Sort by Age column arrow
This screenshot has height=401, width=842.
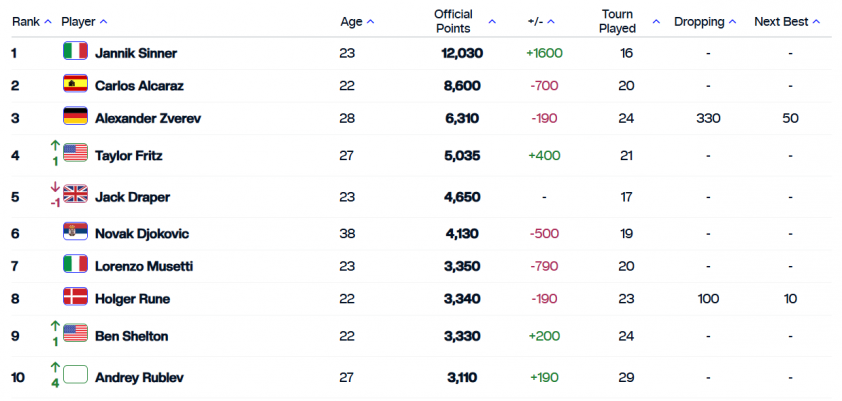370,21
